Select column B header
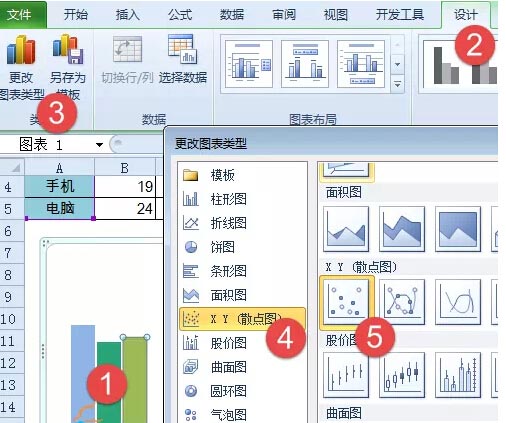 (125, 168)
